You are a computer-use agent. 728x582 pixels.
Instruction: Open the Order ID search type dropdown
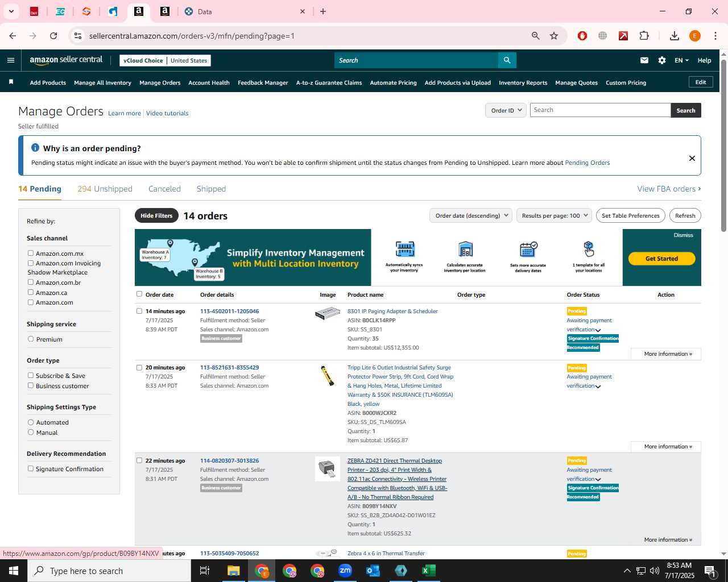(x=506, y=110)
